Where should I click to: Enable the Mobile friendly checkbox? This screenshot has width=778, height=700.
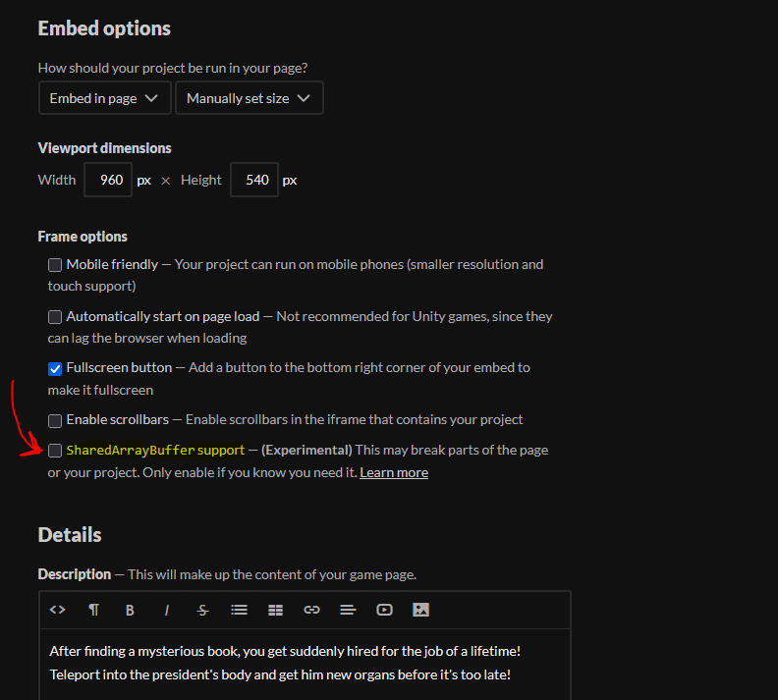point(55,265)
